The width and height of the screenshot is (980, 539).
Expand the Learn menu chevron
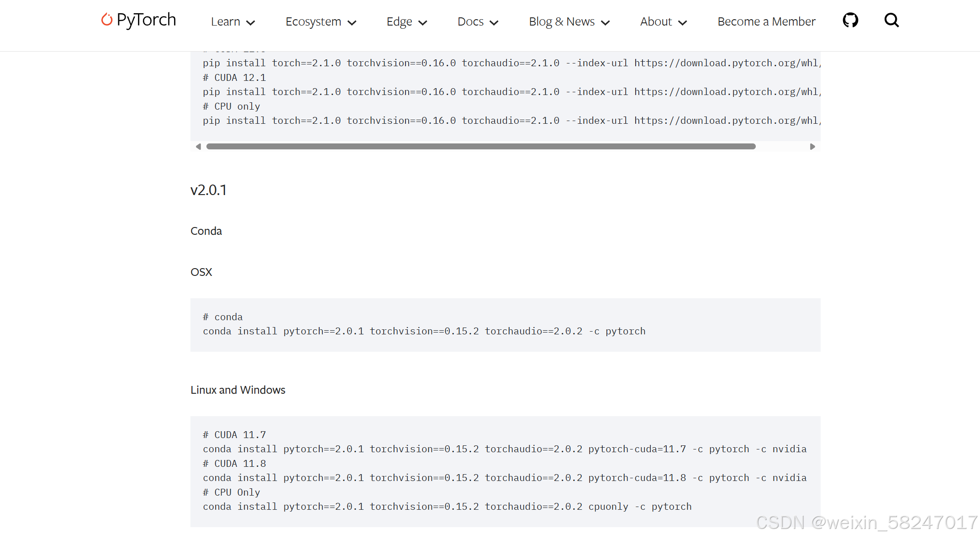point(251,22)
